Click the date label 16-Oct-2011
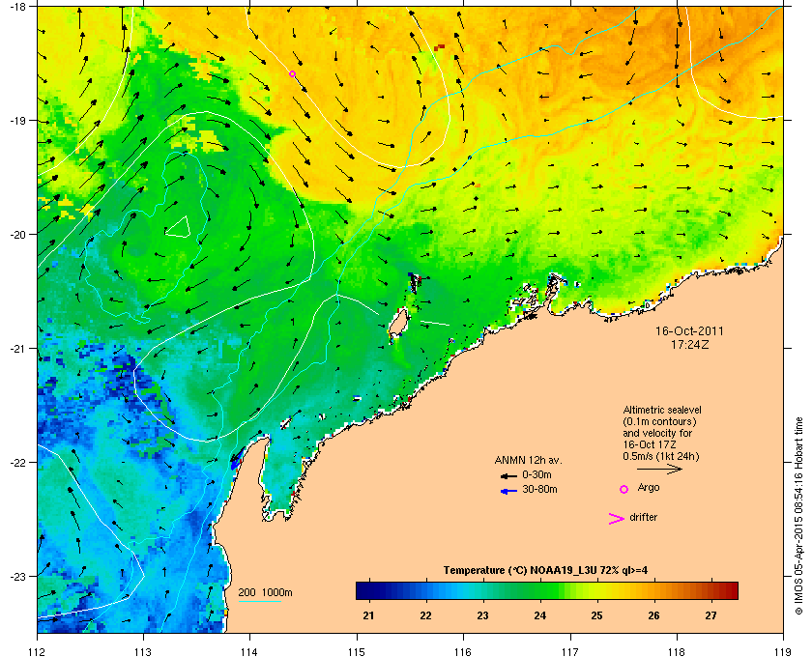The height and width of the screenshot is (657, 812). click(x=689, y=330)
